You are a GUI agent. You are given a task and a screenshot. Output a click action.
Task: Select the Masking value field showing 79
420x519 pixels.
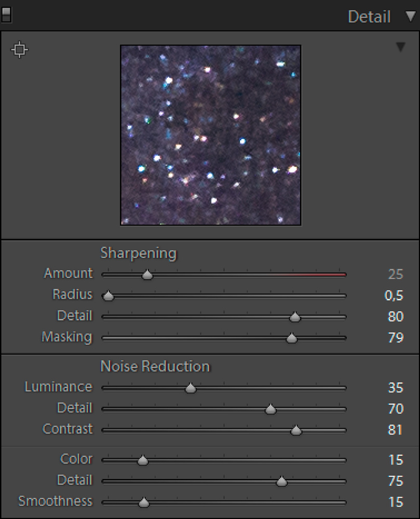[x=396, y=338]
